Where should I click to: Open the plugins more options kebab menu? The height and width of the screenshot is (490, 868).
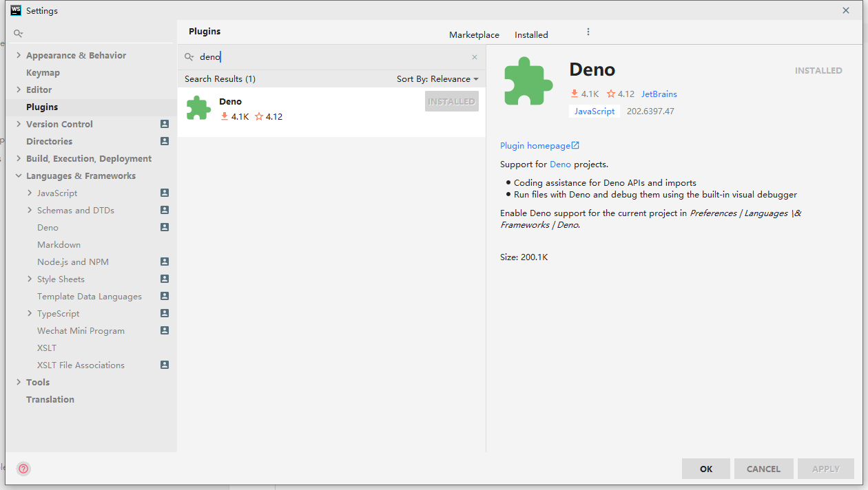[x=588, y=32]
